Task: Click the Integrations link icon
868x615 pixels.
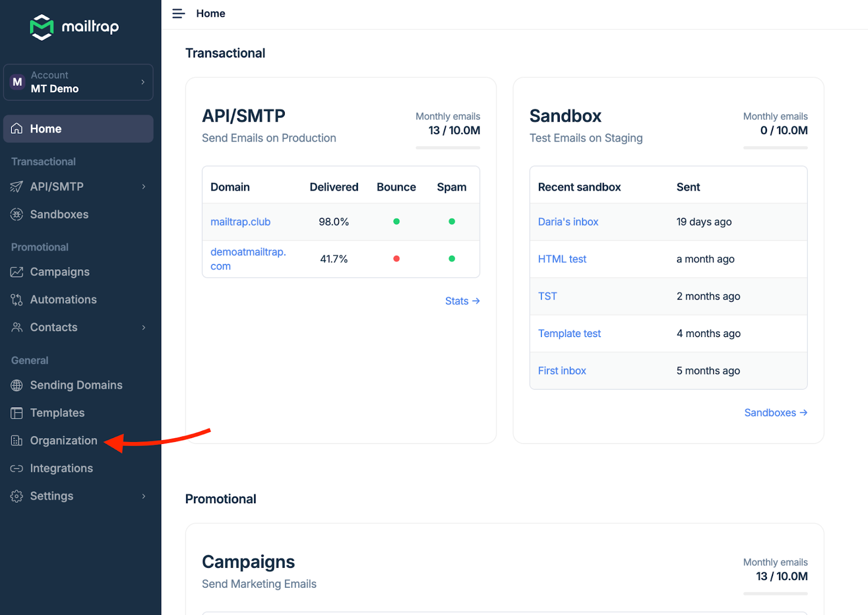Action: click(x=17, y=468)
